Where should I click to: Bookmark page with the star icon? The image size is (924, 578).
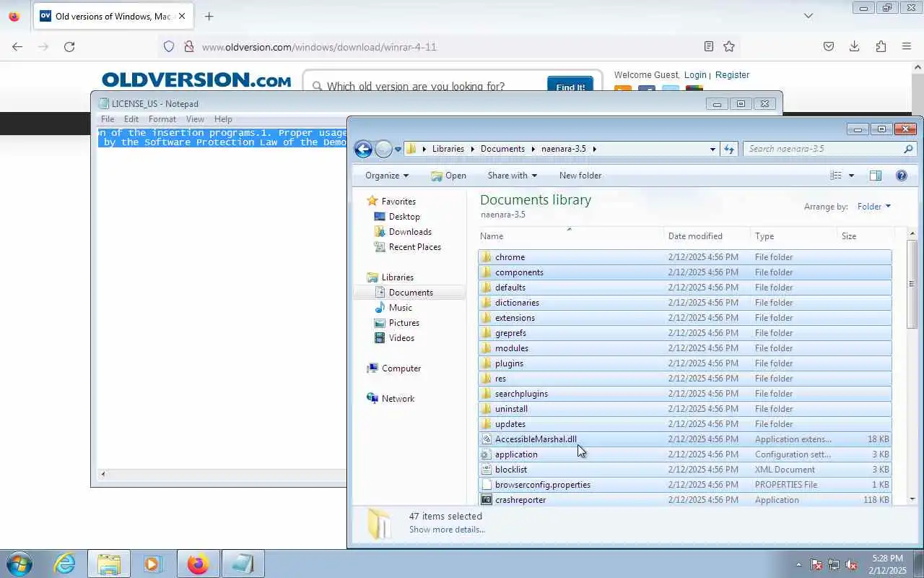729,47
